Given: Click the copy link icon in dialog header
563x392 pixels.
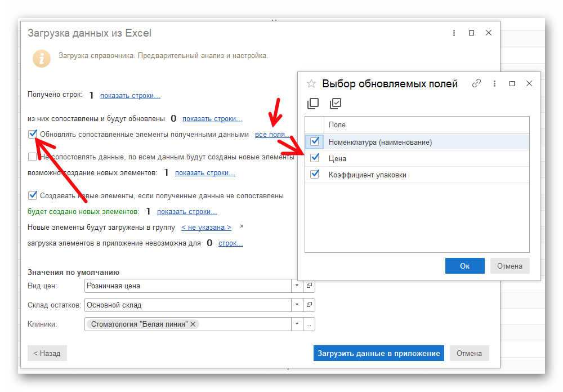Looking at the screenshot, I should tap(476, 83).
